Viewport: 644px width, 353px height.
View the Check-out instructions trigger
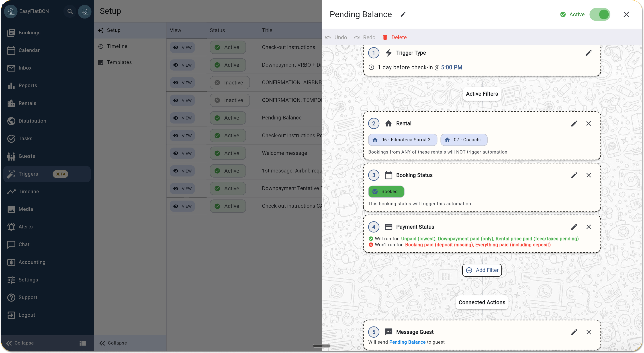182,47
